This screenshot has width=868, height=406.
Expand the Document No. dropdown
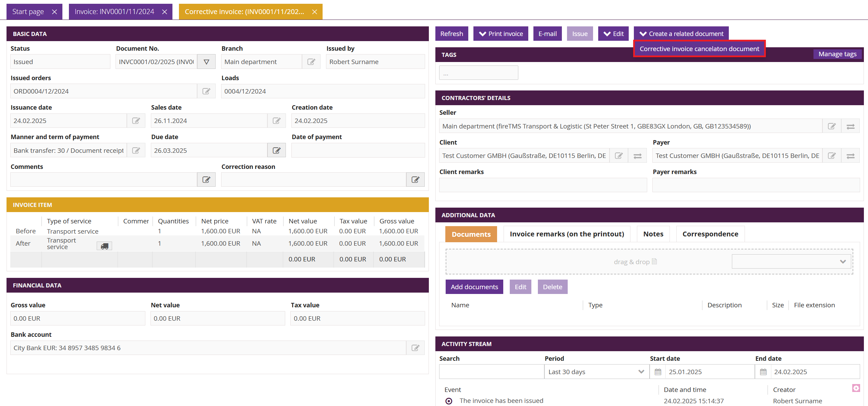coord(206,62)
